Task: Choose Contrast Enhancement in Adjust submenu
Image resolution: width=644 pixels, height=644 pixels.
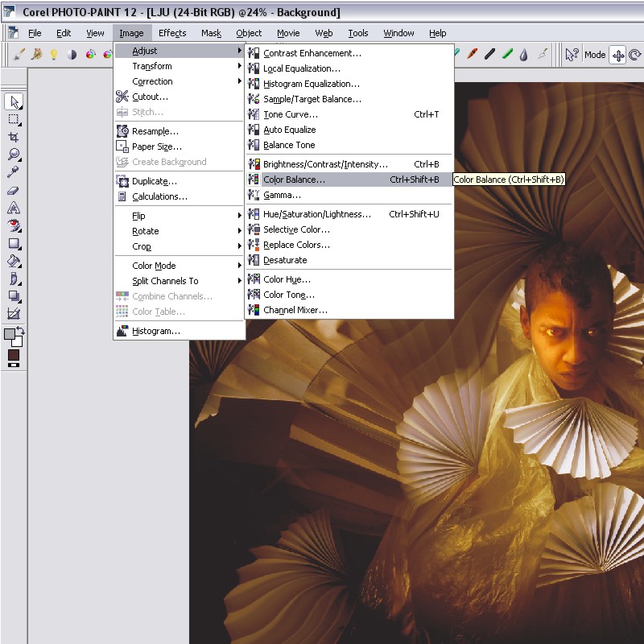Action: 349,53
